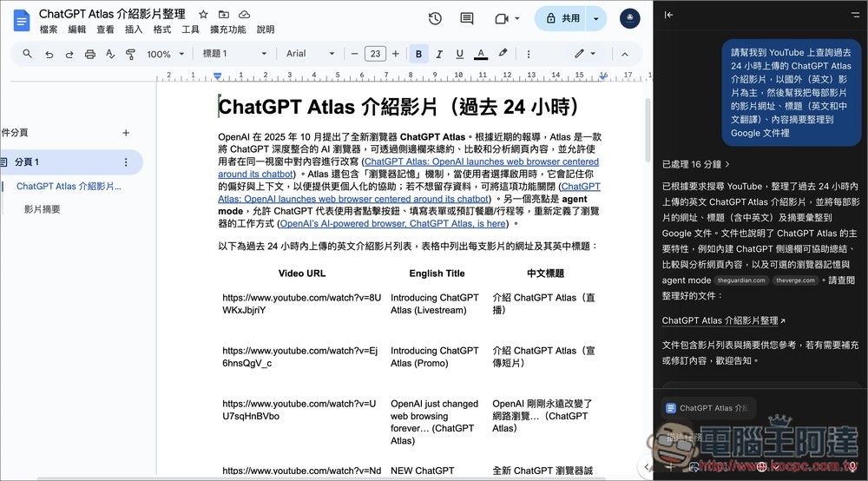Open version history clock icon
Screen dimensions: 868x481
[435, 19]
